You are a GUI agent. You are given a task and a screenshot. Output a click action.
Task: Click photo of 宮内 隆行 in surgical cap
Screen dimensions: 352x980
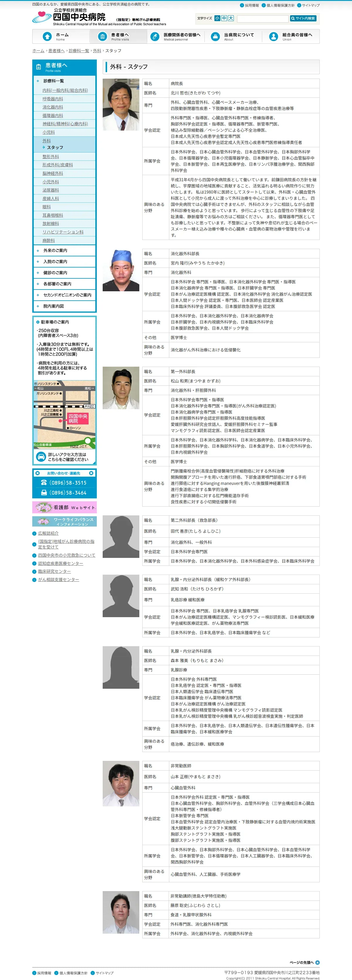coord(121,270)
